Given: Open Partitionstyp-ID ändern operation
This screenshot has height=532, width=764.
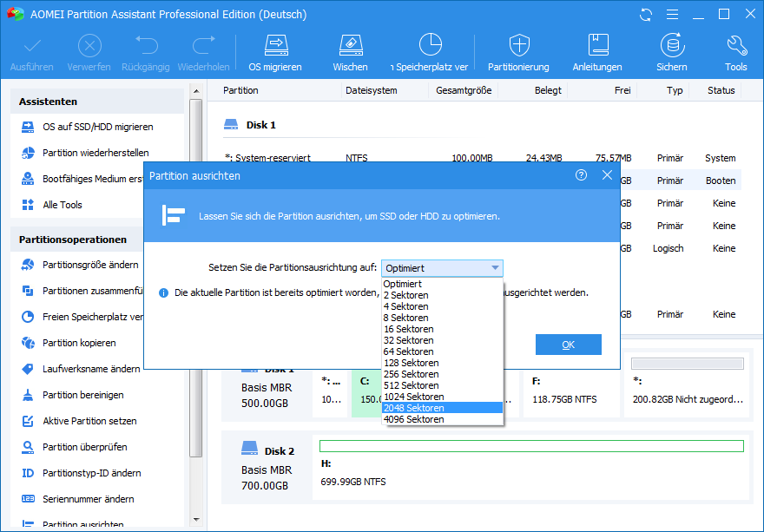Looking at the screenshot, I should pos(91,473).
